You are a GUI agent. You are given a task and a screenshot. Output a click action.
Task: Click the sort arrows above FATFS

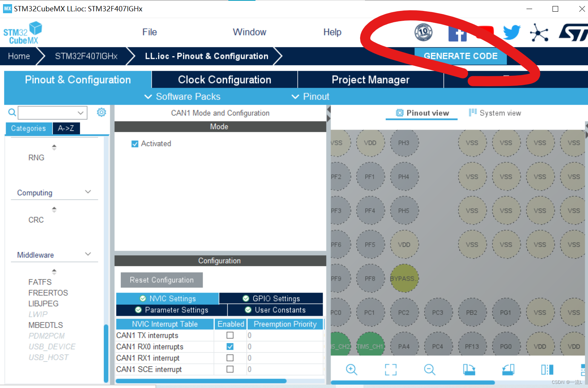coord(54,271)
